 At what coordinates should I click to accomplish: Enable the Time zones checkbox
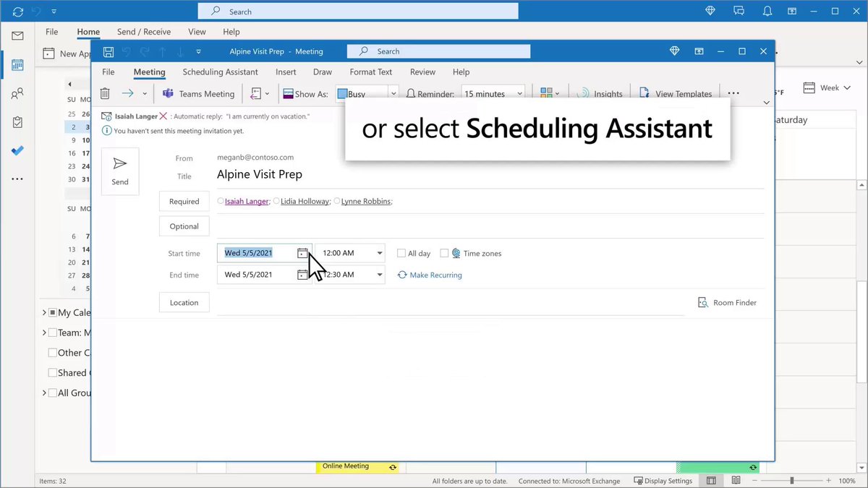pyautogui.click(x=444, y=254)
